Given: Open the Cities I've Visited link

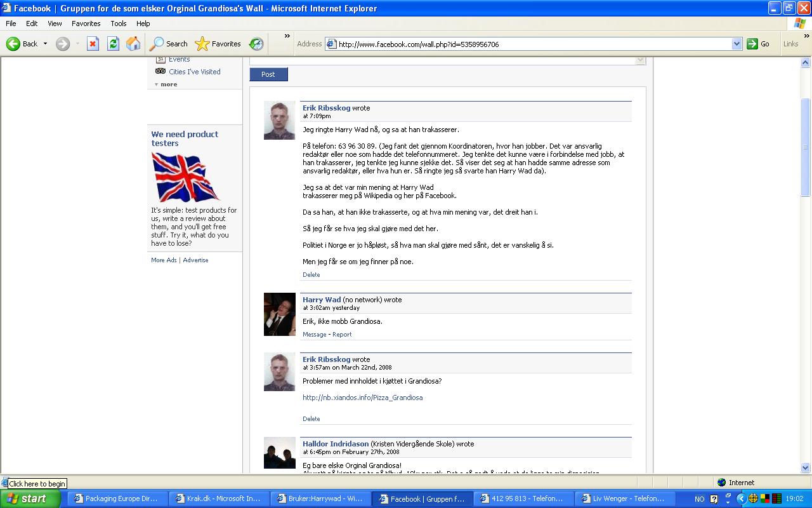Looking at the screenshot, I should [195, 72].
